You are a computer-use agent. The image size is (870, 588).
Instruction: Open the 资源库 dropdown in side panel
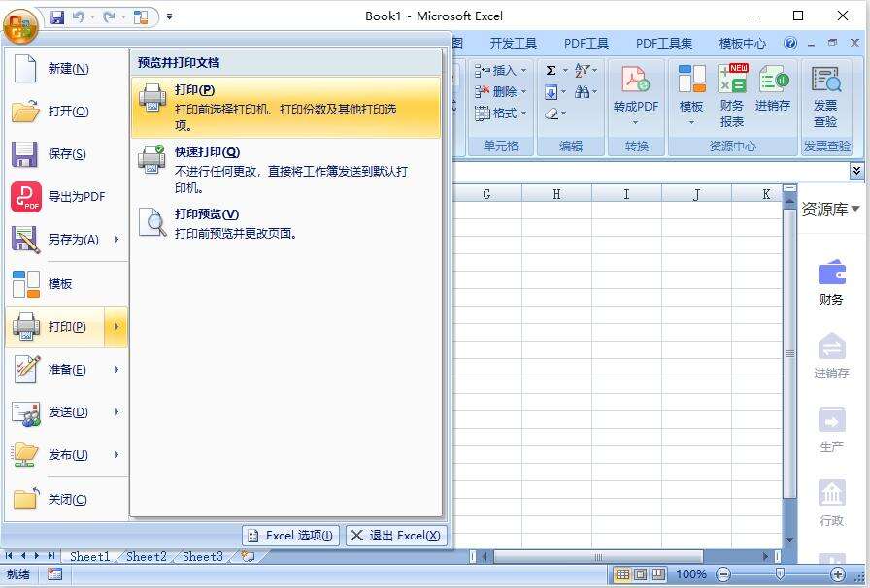tap(830, 210)
